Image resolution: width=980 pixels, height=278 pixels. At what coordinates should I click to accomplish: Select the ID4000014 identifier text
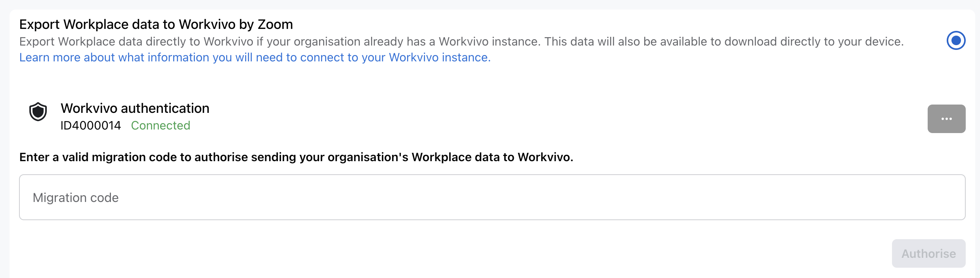pyautogui.click(x=91, y=126)
